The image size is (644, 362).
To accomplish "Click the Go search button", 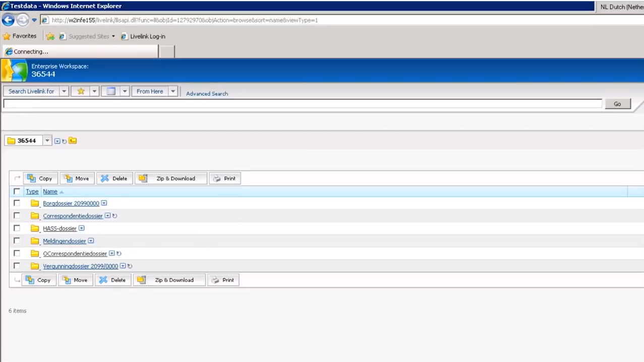I will tap(617, 104).
